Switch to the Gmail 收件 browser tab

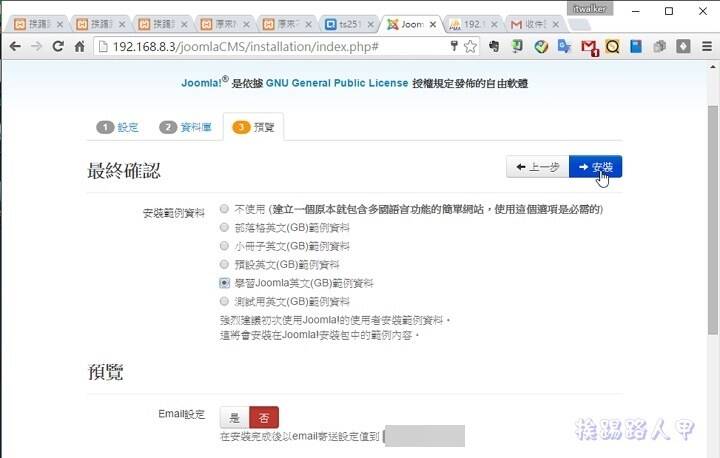coord(535,24)
